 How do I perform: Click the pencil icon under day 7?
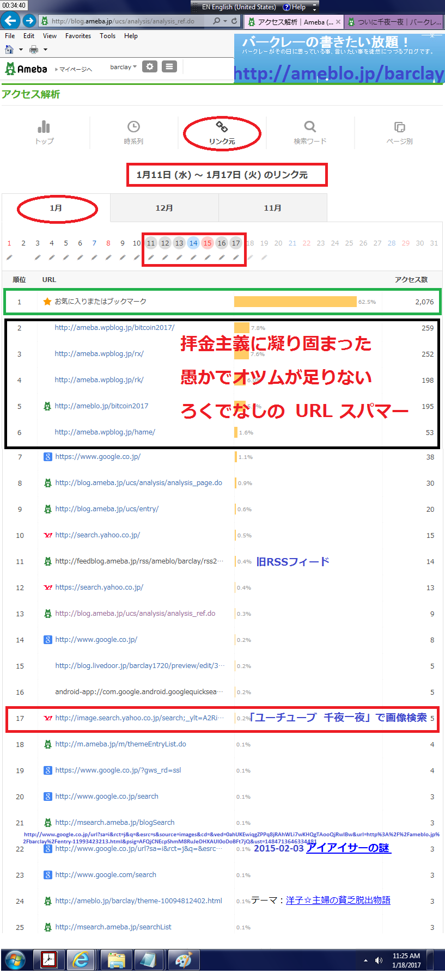[94, 258]
